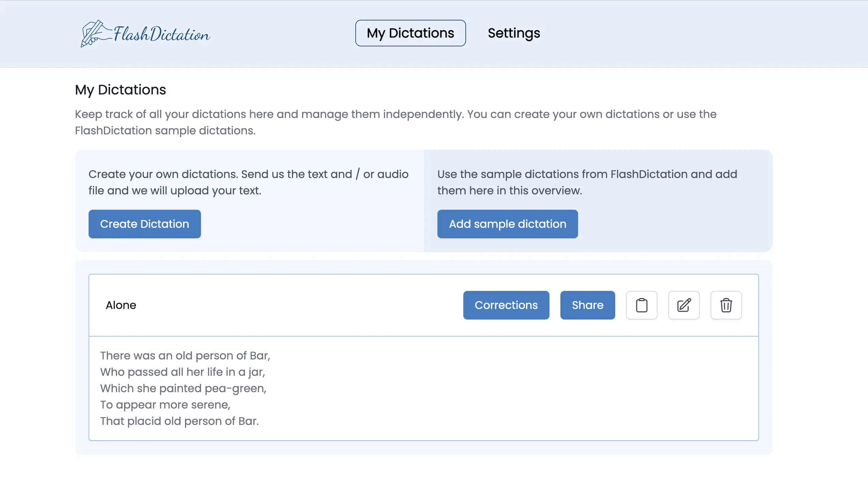
Task: Click the dictation title "Alone"
Action: [x=121, y=305]
